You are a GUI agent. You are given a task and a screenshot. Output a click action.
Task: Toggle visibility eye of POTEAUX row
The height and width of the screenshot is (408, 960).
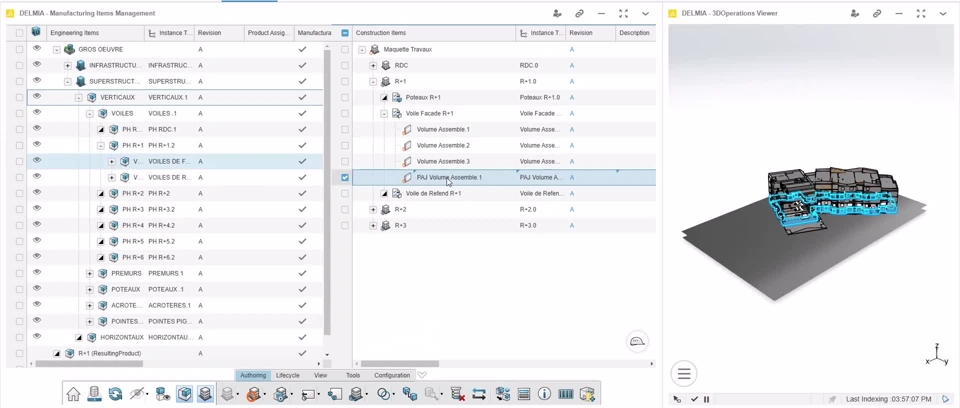tap(36, 288)
